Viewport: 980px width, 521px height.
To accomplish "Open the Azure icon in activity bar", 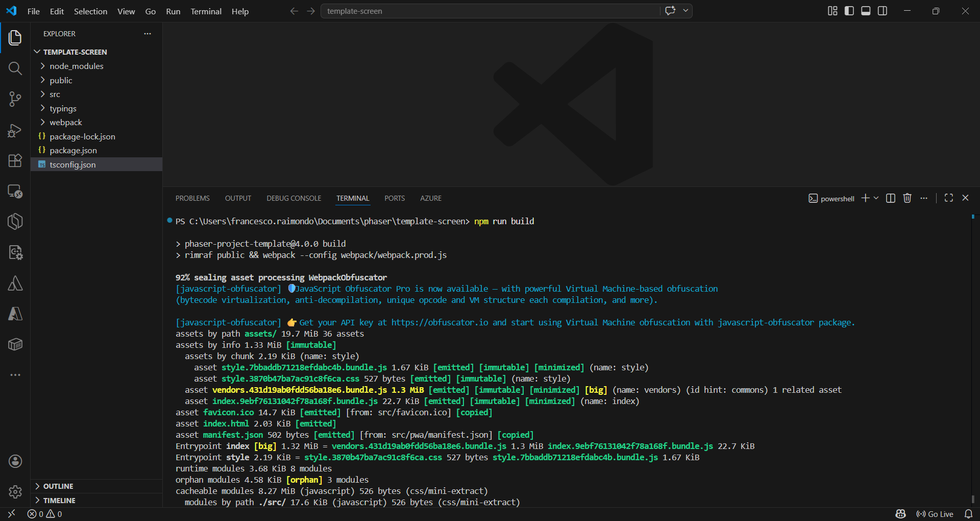I will 15,314.
